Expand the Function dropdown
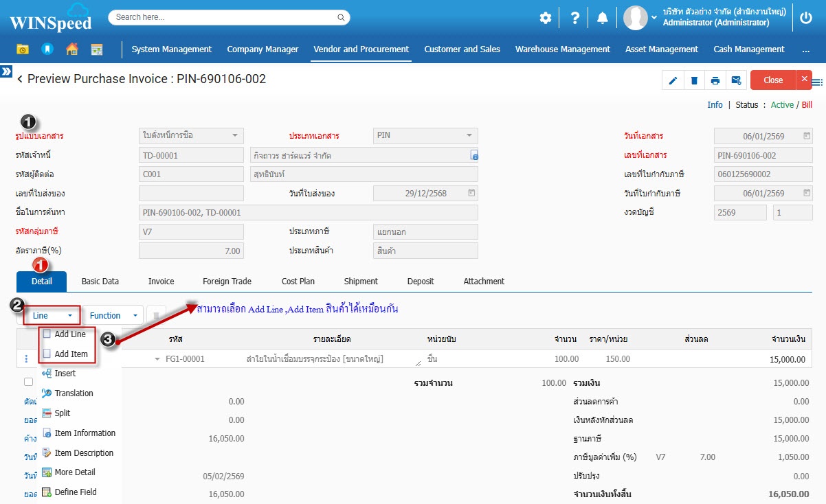Screen dimensions: 826x504 (x=113, y=316)
